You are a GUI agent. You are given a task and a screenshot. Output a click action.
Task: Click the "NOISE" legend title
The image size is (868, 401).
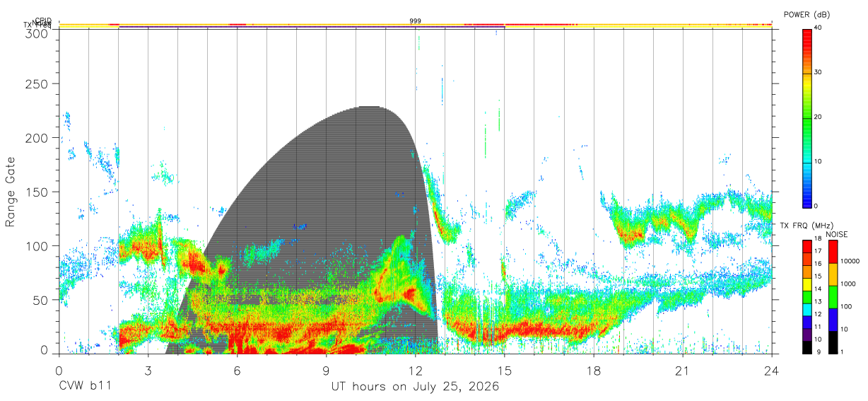[835, 233]
